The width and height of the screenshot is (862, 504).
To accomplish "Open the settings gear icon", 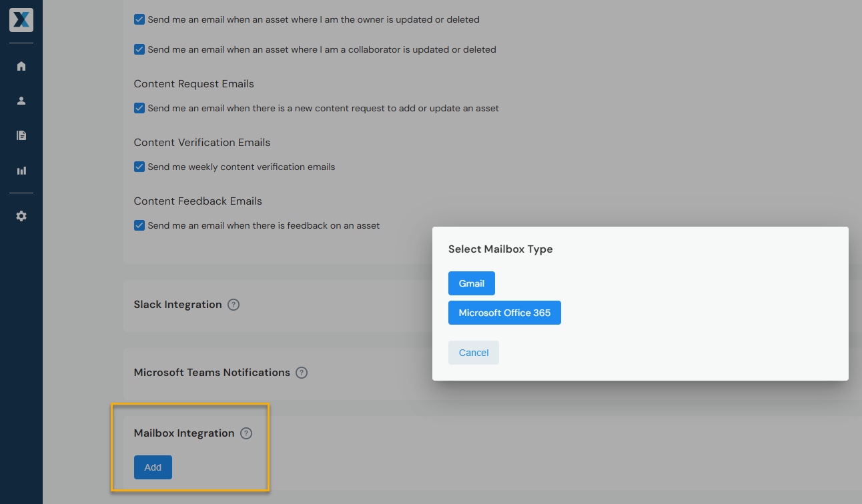I will 21,216.
